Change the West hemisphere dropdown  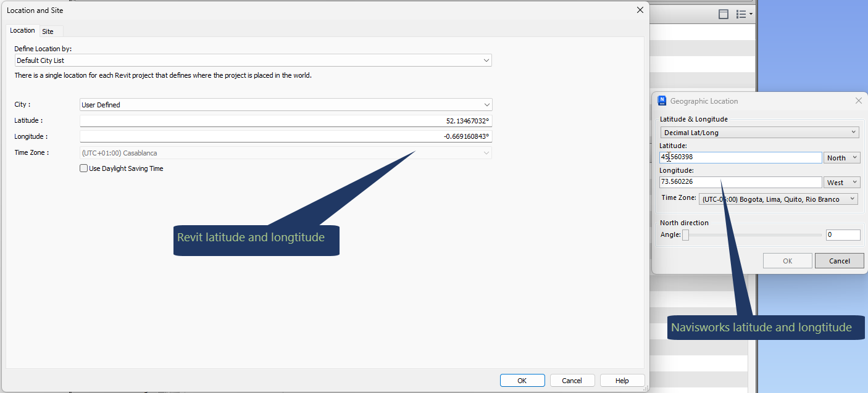pyautogui.click(x=842, y=183)
